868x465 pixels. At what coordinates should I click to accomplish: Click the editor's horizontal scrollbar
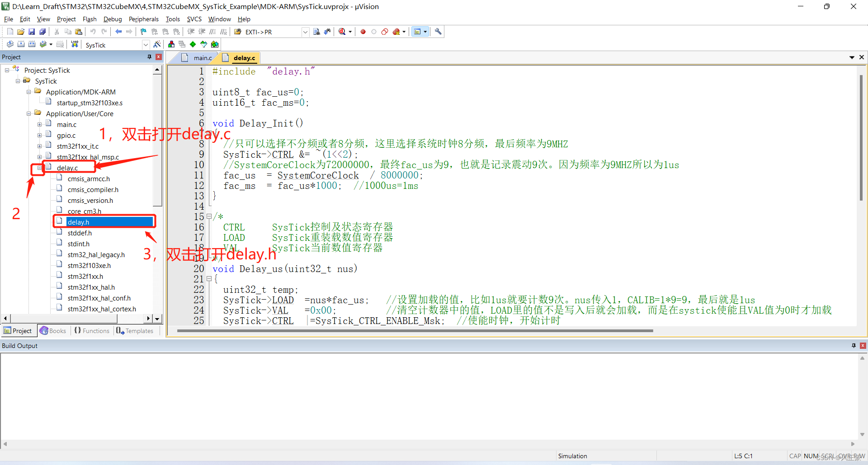click(x=407, y=331)
